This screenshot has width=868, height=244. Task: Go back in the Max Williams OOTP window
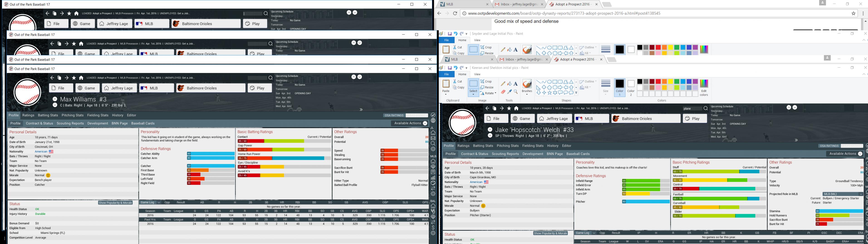click(52, 78)
